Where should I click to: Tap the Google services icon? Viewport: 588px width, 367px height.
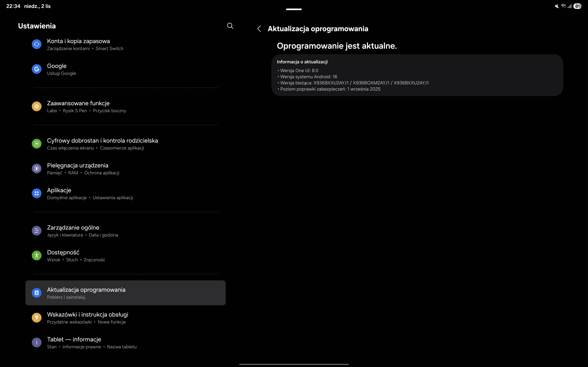click(x=37, y=69)
